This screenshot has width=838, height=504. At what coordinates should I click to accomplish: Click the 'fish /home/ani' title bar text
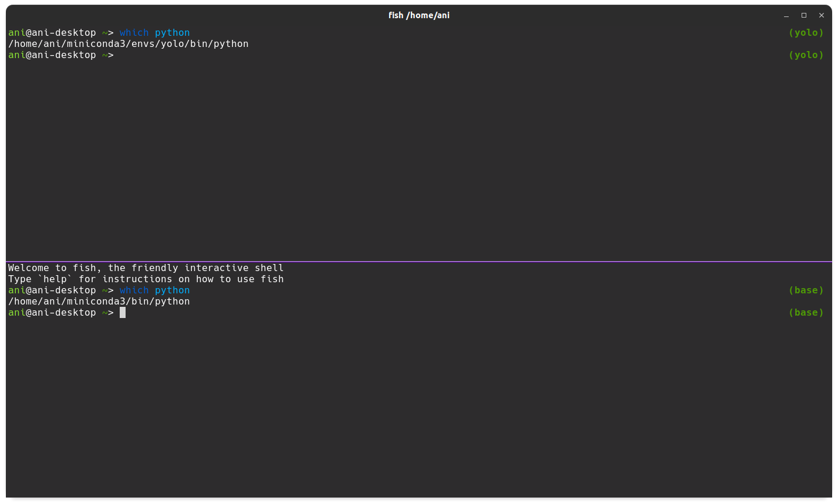click(418, 15)
